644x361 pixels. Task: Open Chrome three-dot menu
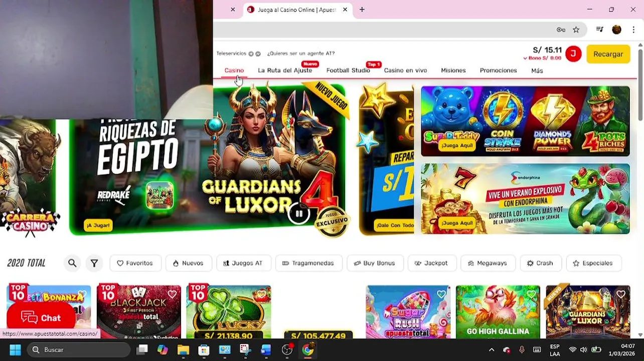(633, 30)
